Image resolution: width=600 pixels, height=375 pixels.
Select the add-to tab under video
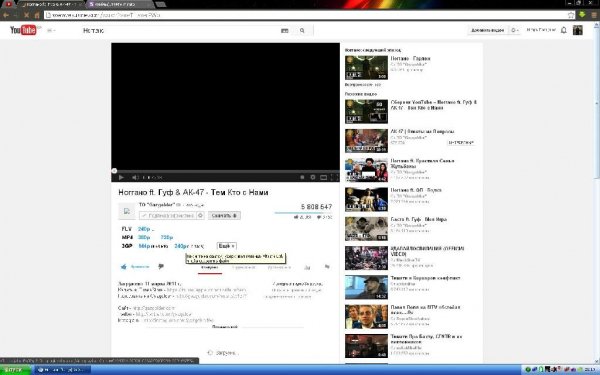279,267
